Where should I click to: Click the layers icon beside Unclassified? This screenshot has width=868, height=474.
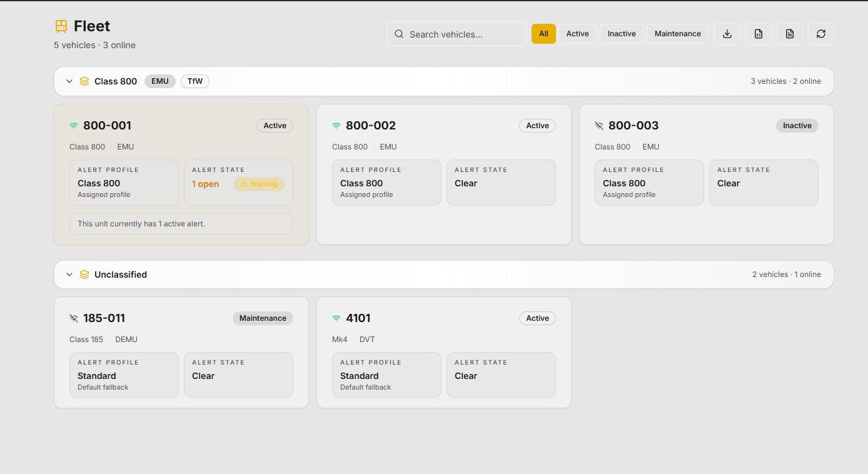pos(84,275)
